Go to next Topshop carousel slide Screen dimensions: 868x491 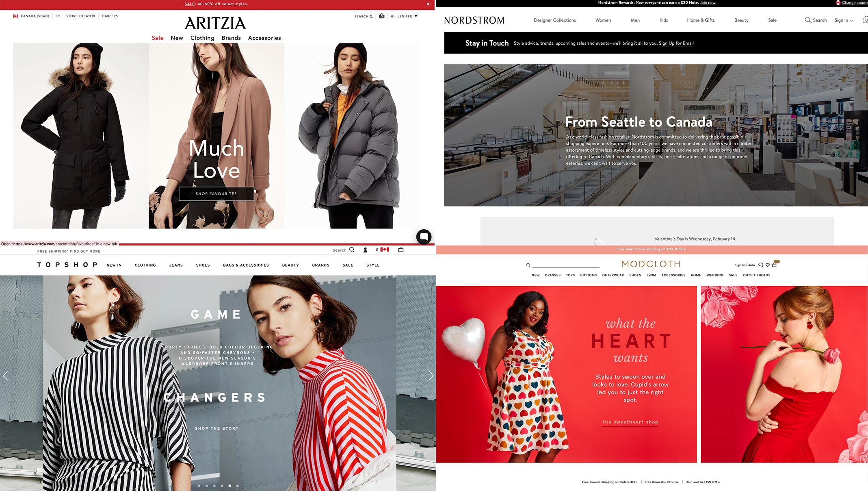431,376
